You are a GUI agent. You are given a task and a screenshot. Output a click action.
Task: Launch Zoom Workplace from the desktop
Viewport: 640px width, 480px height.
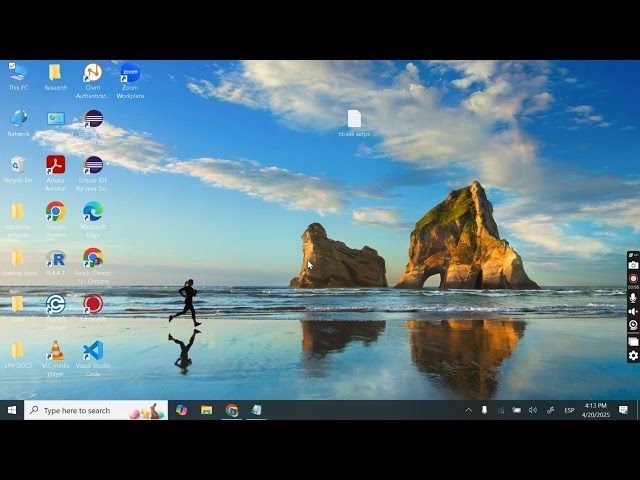pyautogui.click(x=130, y=80)
